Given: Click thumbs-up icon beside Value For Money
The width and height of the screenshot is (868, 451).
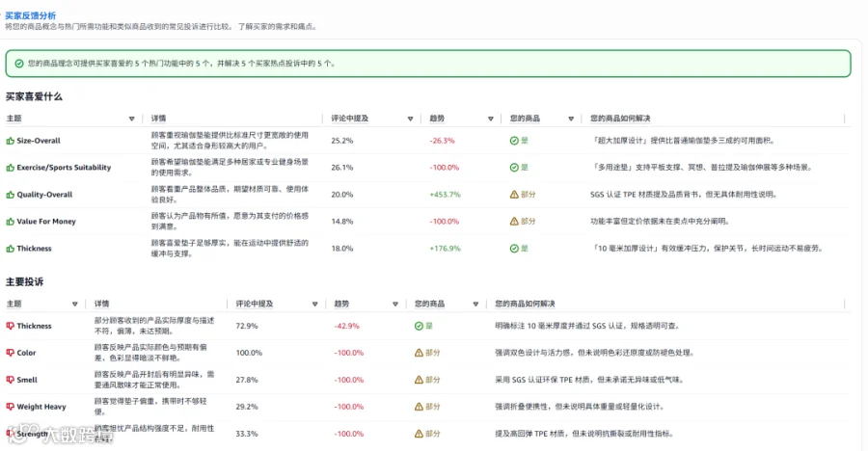Looking at the screenshot, I should [10, 222].
